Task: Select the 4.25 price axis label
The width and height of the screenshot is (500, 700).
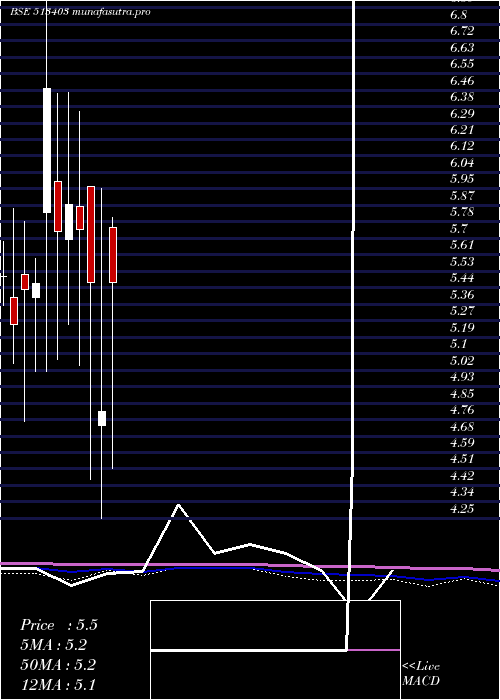Action: point(462,509)
